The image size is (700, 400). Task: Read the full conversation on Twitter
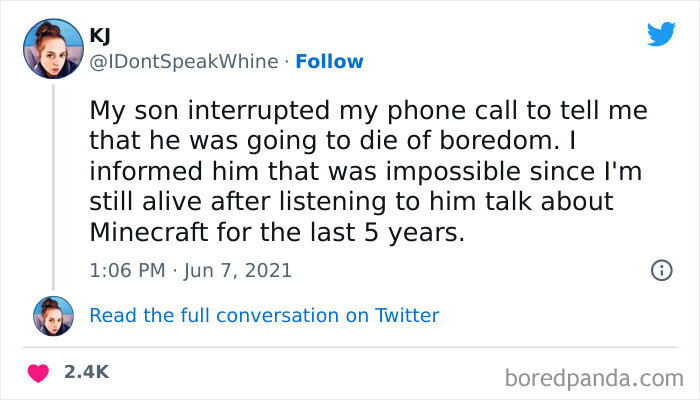pyautogui.click(x=264, y=316)
